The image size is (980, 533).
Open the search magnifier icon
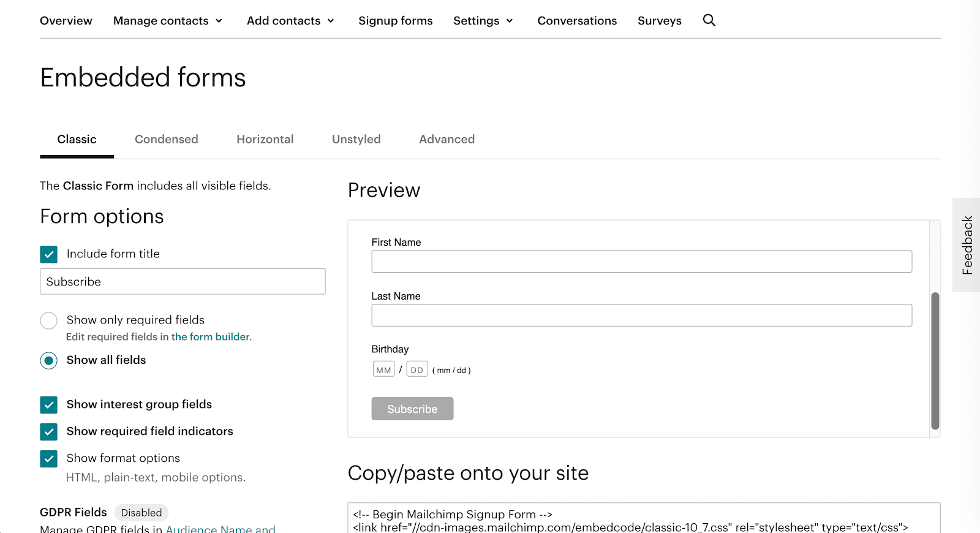click(x=709, y=20)
